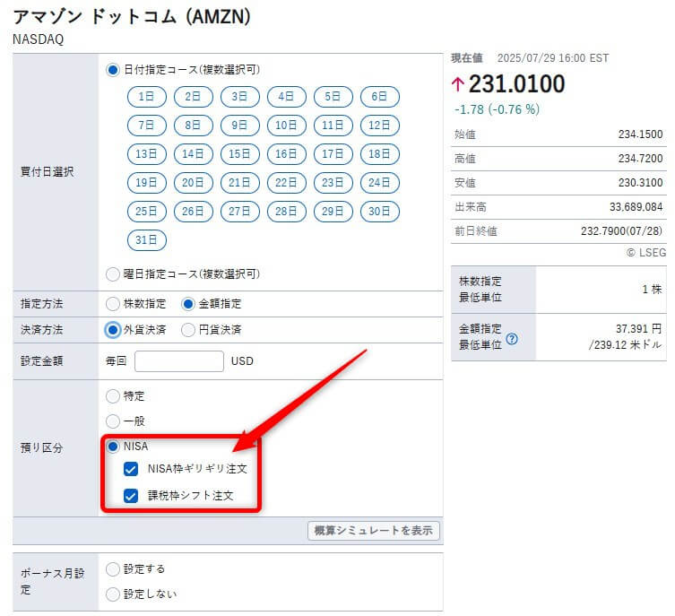
Task: Pick purchase day 23日
Action: (x=333, y=183)
